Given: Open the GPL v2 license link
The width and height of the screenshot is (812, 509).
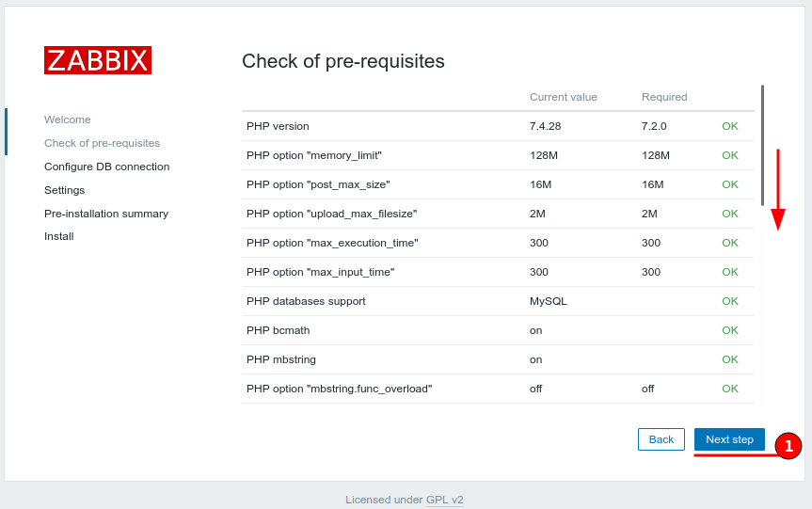Looking at the screenshot, I should point(444,500).
